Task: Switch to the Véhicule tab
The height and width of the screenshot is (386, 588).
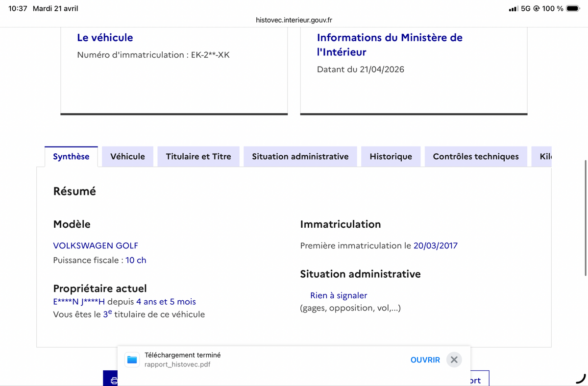Action: (127, 156)
